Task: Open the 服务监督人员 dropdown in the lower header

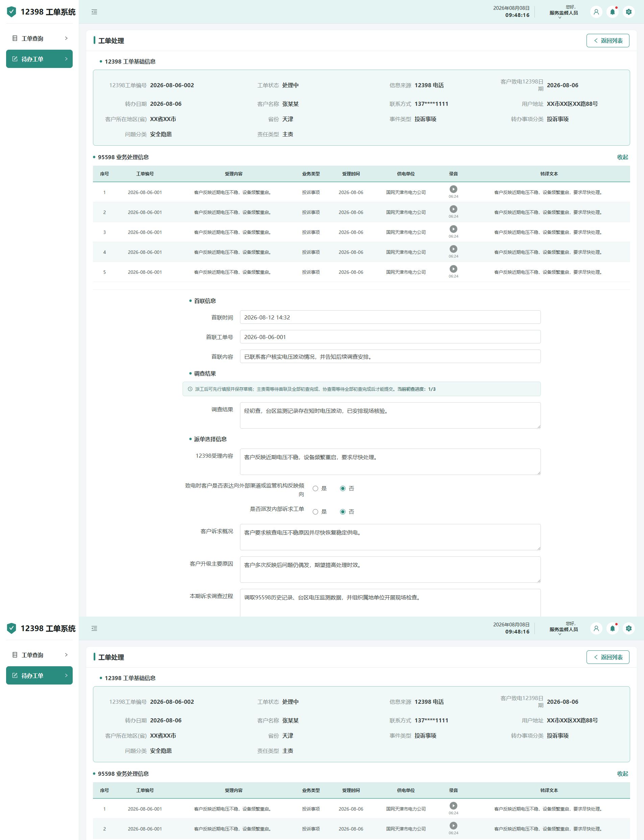Action: 563,629
